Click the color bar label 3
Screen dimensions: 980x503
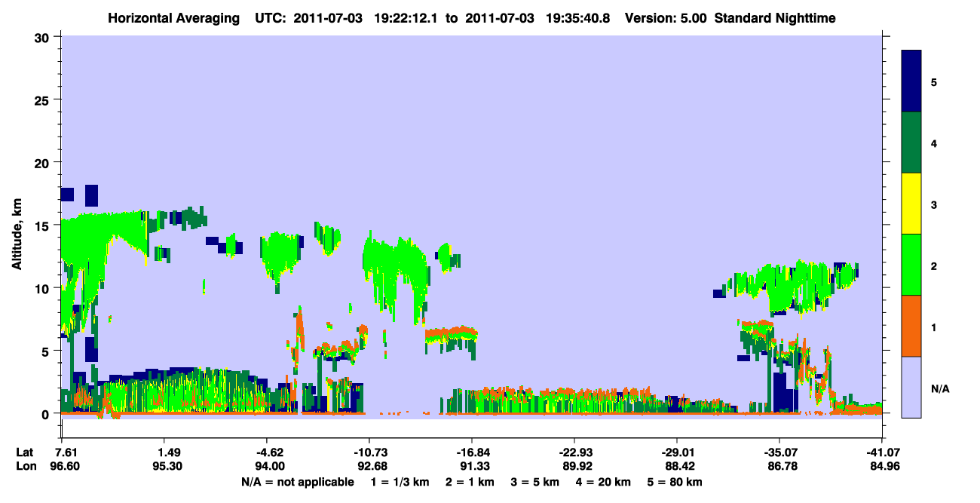coord(934,204)
